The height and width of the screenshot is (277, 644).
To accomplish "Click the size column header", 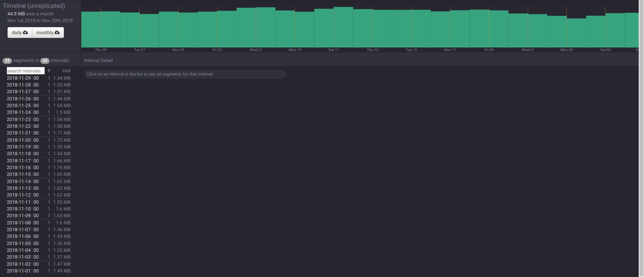I will point(67,71).
